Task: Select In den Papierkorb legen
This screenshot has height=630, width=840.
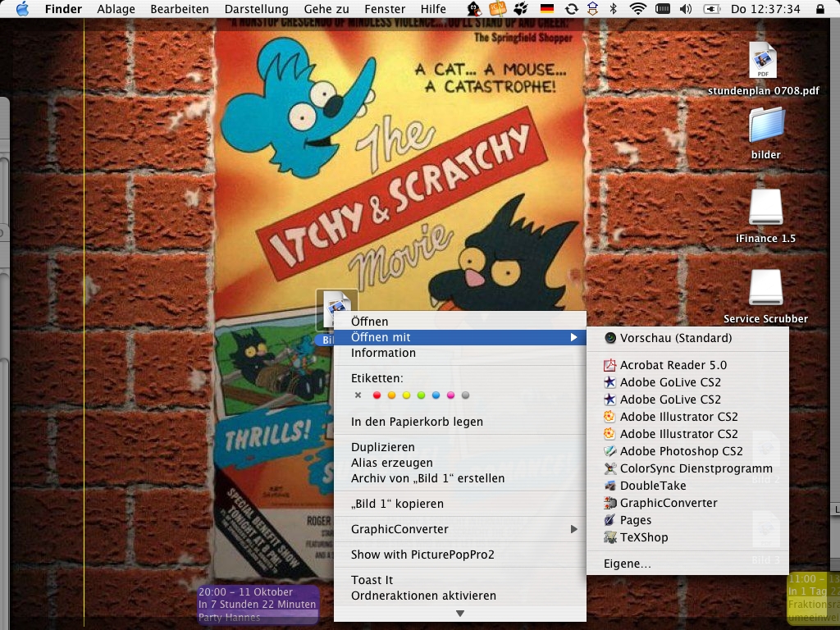Action: click(460, 422)
